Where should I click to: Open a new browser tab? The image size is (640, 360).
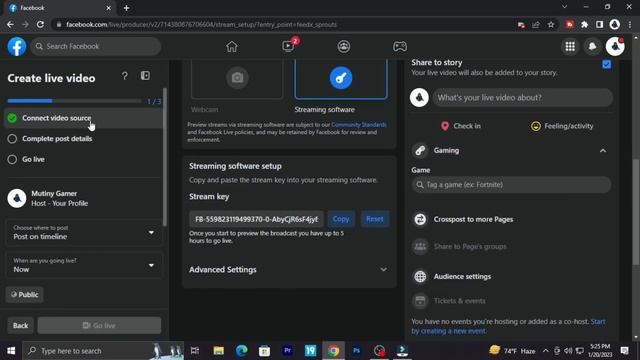point(127,8)
